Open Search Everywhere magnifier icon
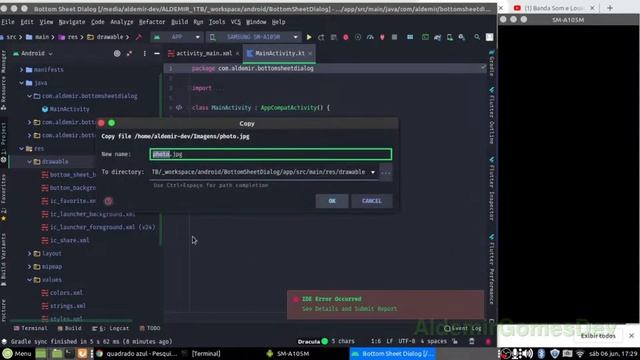This screenshot has width=640, height=360. 477,37
